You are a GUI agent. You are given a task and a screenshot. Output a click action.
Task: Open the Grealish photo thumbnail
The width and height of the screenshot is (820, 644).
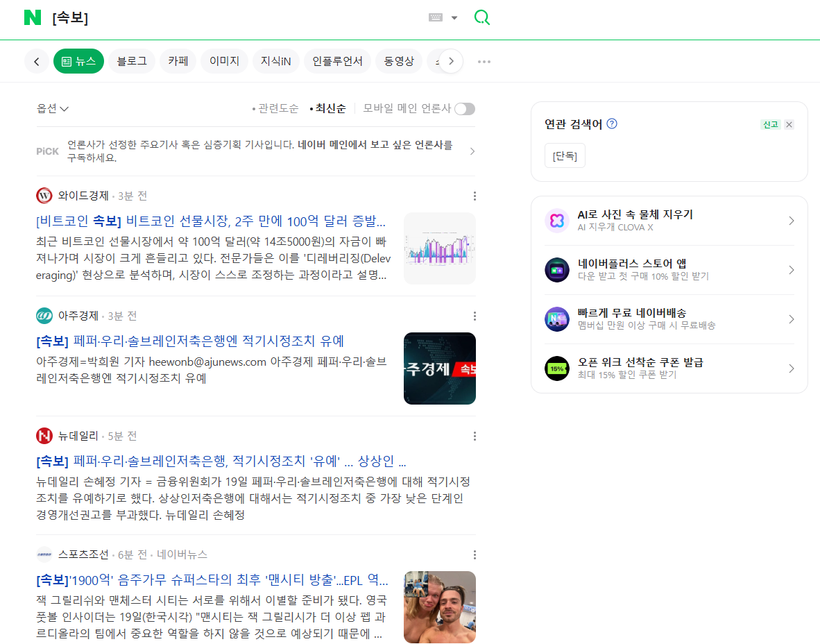[440, 607]
